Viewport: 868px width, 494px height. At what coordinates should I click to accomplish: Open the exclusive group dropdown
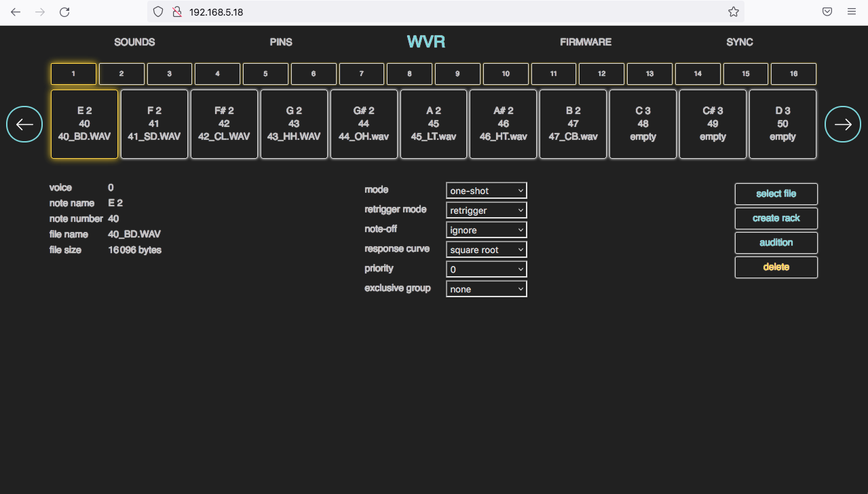(487, 289)
